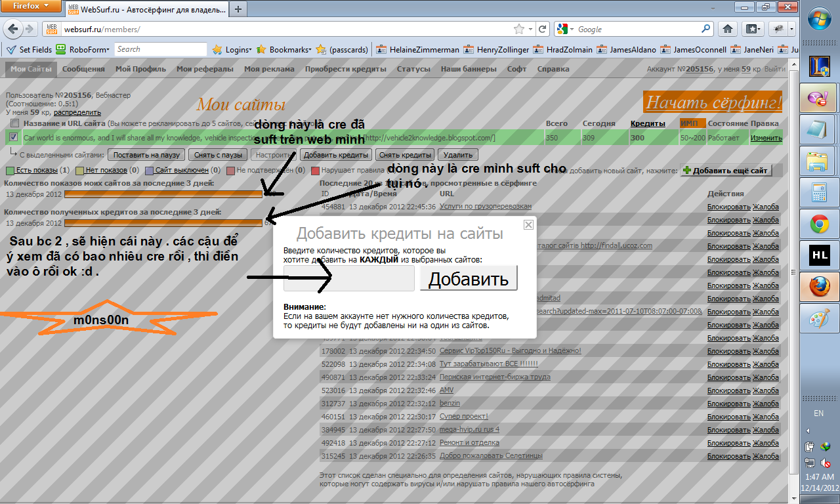
Task: Open the Наши баннеры menu tab
Action: point(469,69)
